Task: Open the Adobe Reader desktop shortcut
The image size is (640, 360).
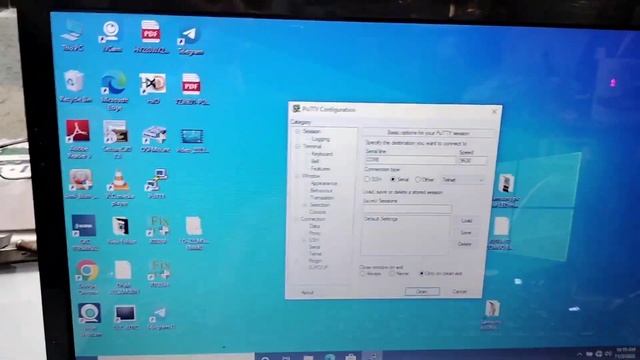Action: [78, 139]
